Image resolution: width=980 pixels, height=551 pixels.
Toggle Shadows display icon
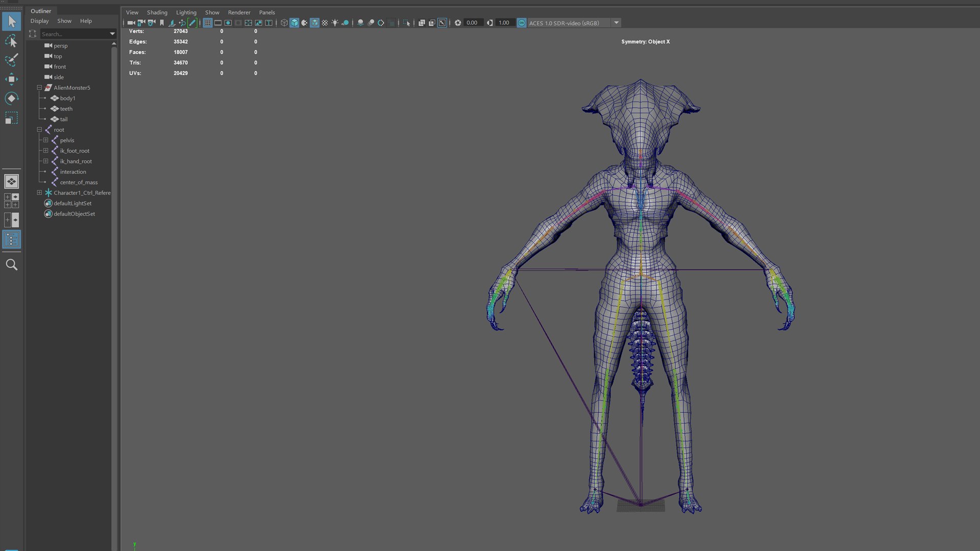345,23
